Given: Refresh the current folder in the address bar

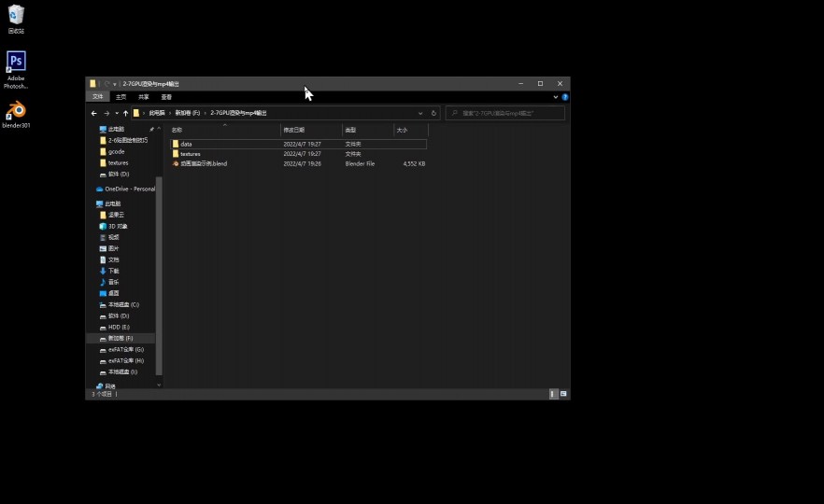Looking at the screenshot, I should pyautogui.click(x=433, y=113).
